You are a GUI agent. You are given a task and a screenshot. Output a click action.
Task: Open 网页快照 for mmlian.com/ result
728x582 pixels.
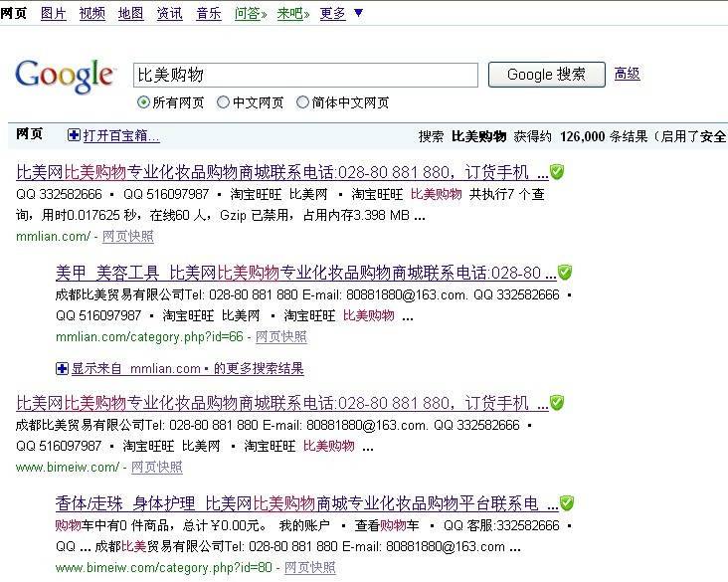(128, 237)
